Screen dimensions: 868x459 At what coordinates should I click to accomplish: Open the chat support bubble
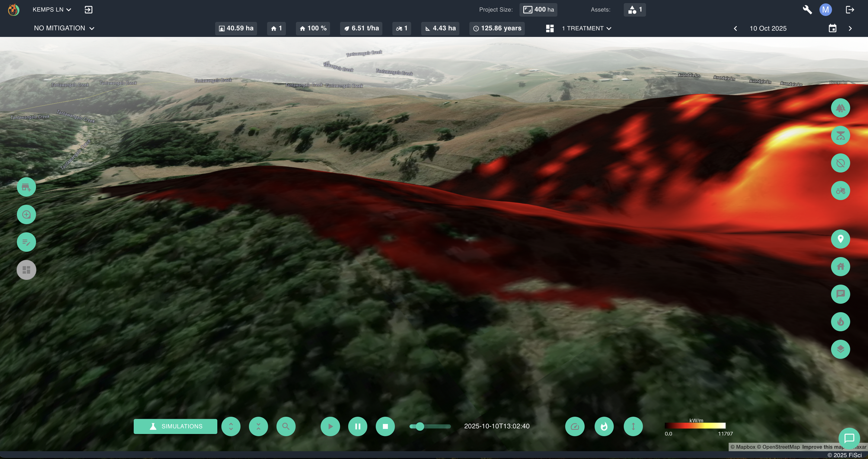849,439
